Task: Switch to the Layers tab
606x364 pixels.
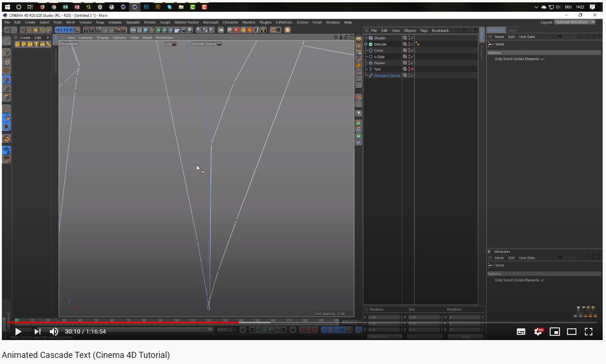Action: 513,30
